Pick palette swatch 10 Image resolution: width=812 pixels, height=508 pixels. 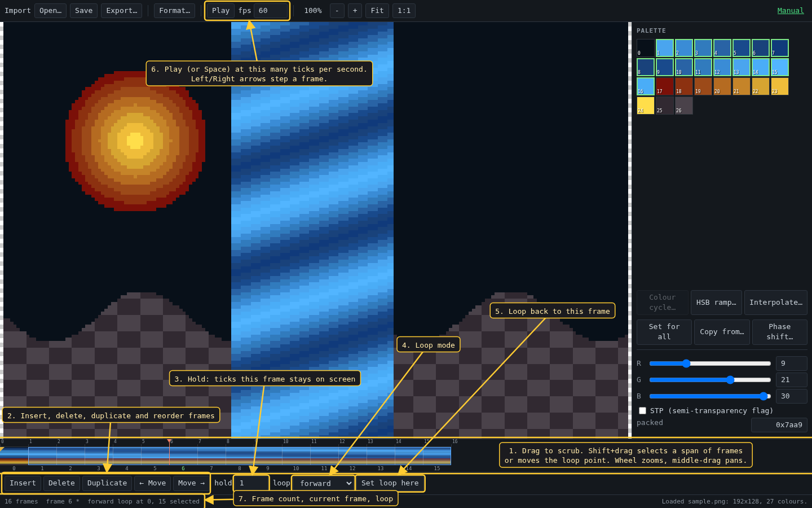pos(684,67)
